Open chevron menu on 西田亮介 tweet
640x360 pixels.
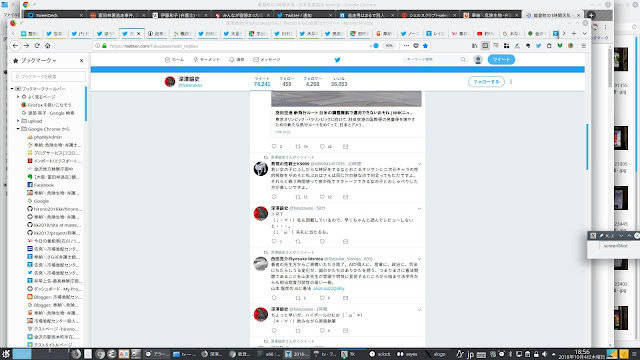(x=419, y=259)
